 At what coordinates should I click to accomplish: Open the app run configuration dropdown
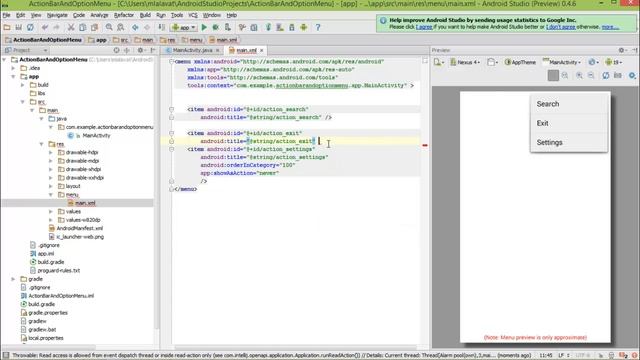(x=184, y=27)
